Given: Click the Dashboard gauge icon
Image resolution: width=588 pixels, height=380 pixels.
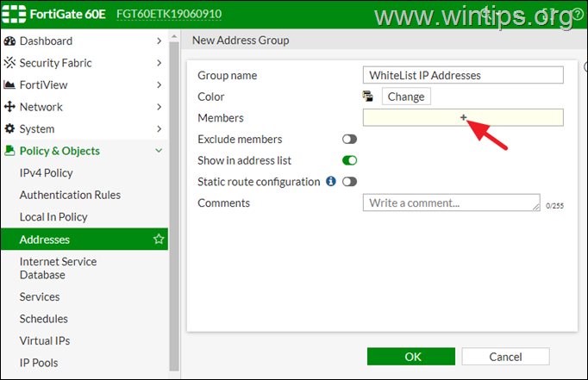Looking at the screenshot, I should (x=9, y=41).
